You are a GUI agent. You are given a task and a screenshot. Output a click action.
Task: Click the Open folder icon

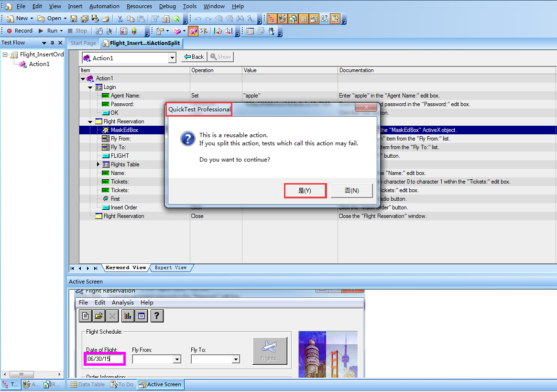point(41,19)
